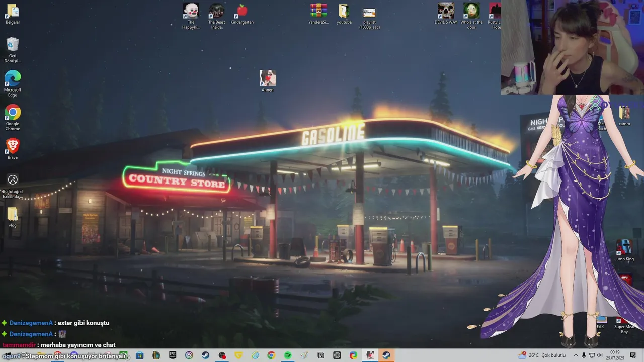
Task: Select the vlog folder on desktop
Action: (13, 217)
